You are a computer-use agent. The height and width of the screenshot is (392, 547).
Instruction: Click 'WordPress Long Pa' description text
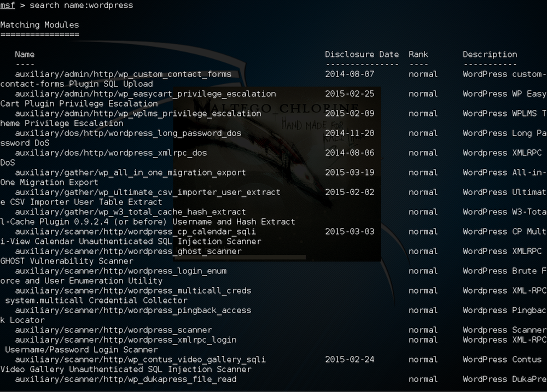[504, 133]
